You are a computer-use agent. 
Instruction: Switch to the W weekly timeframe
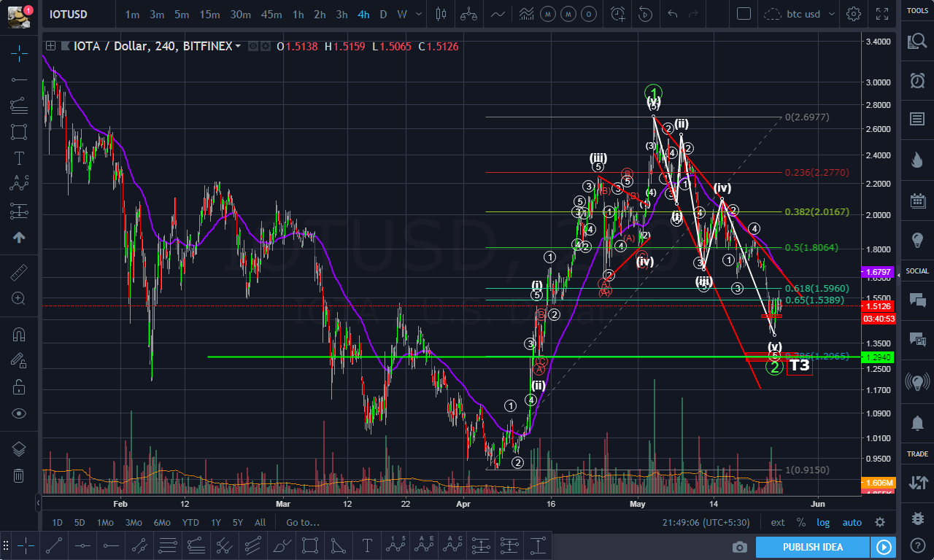point(402,14)
